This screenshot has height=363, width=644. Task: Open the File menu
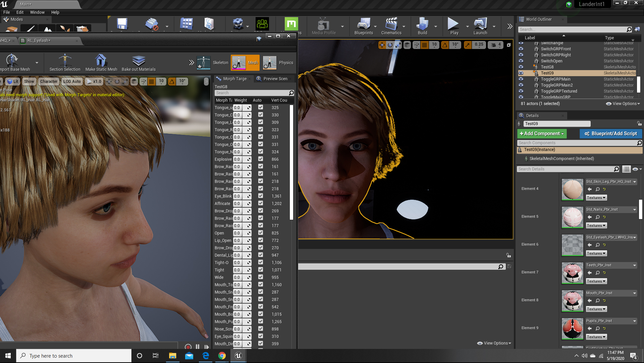(6, 12)
